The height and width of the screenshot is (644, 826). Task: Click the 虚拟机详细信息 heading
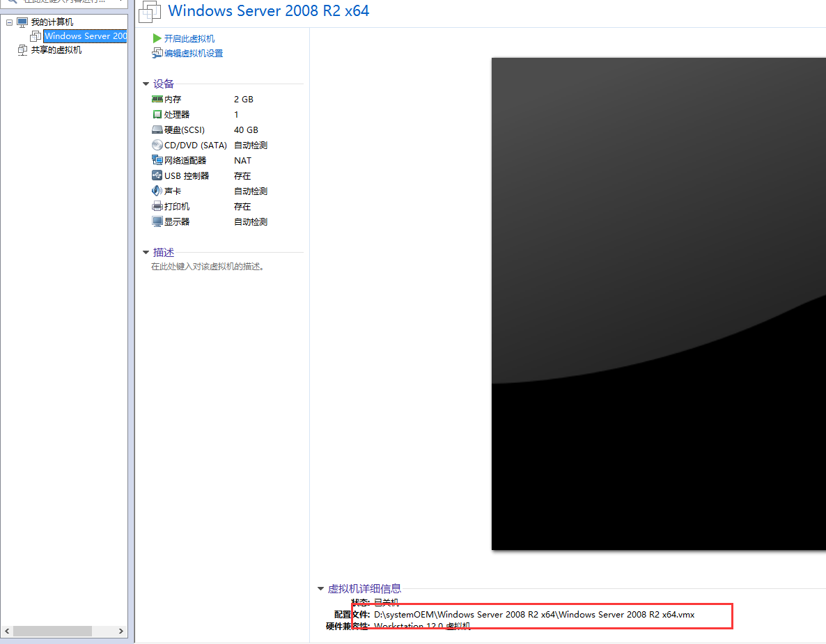click(364, 589)
